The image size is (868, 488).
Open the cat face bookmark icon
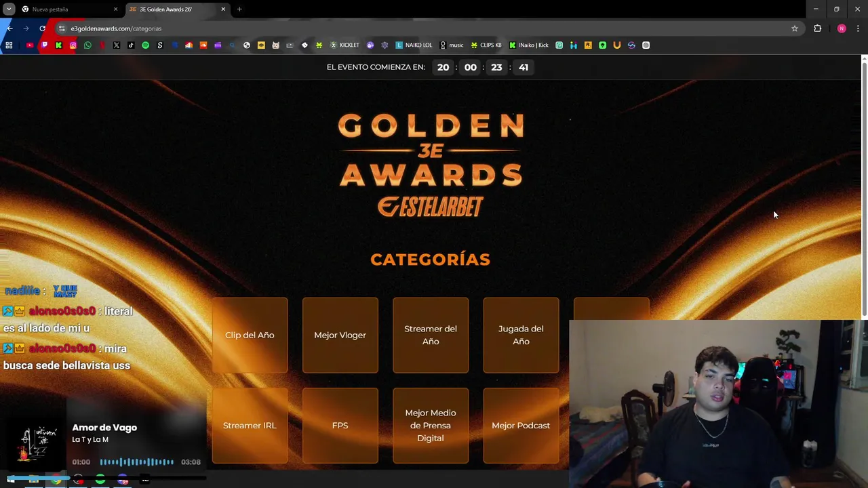click(x=275, y=45)
